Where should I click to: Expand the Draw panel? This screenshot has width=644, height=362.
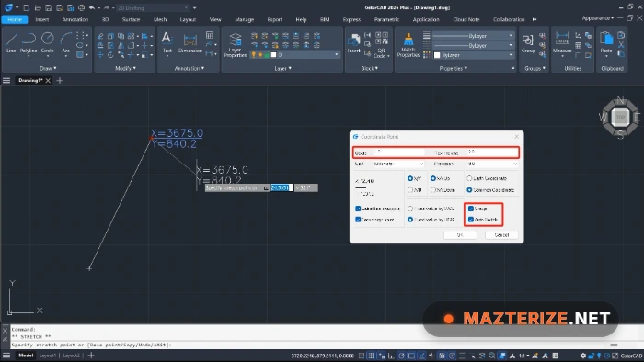click(48, 69)
